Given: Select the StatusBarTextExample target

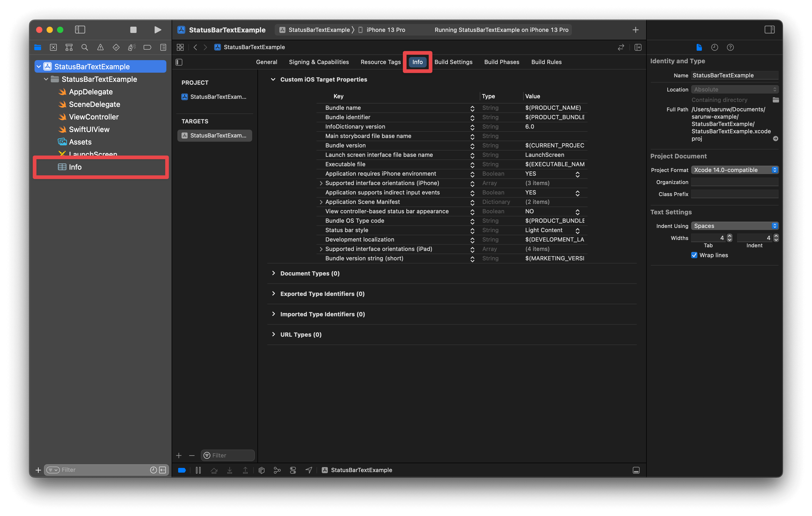Looking at the screenshot, I should [215, 135].
